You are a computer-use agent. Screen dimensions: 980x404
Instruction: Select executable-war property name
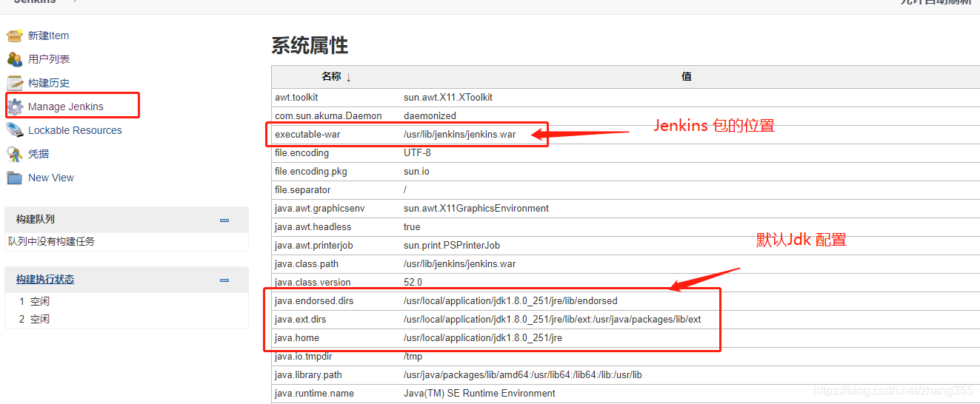(x=307, y=134)
